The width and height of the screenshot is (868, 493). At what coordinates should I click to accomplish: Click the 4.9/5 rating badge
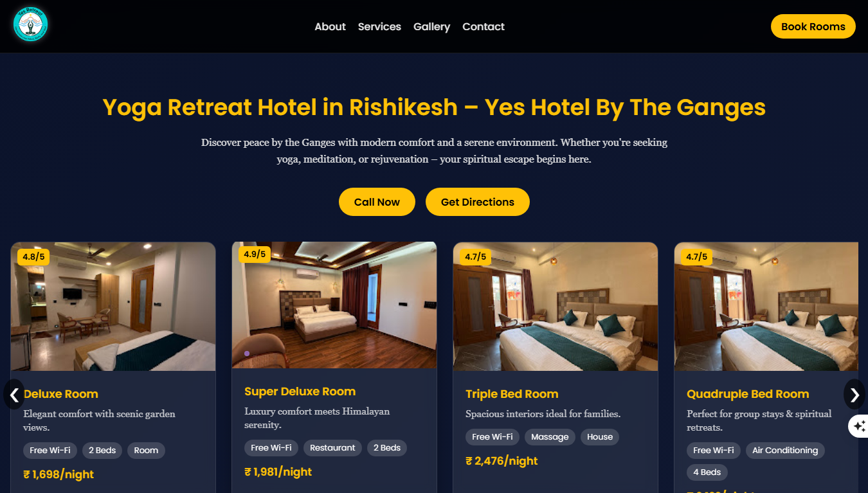coord(255,254)
